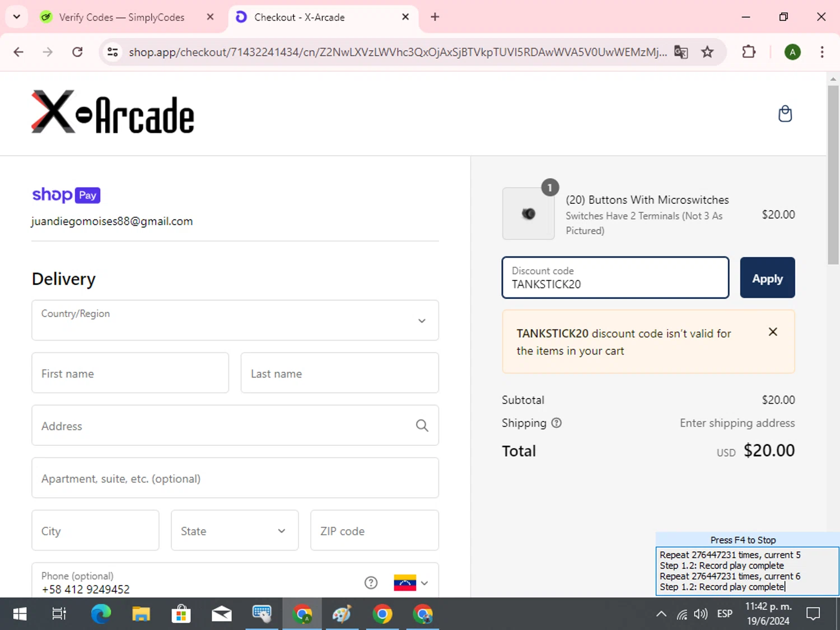Viewport: 840px width, 630px height.
Task: Switch to the Verify Codes — SimplyCodes tab
Action: tap(122, 17)
